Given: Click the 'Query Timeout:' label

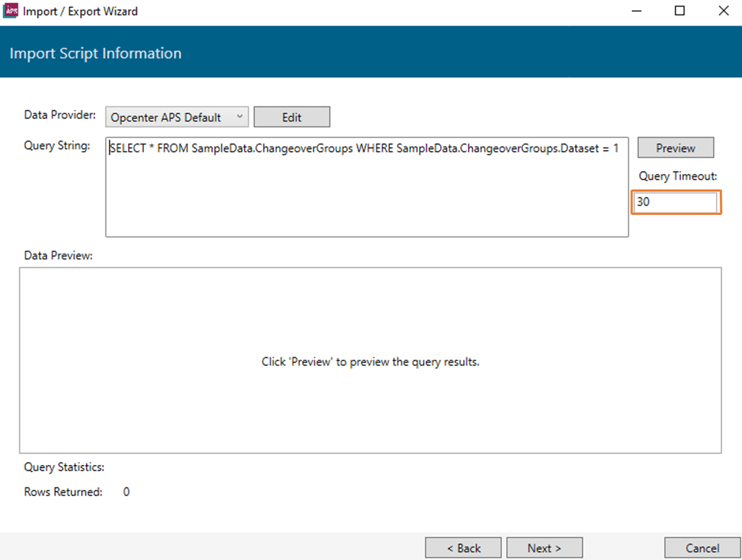Looking at the screenshot, I should click(x=678, y=176).
